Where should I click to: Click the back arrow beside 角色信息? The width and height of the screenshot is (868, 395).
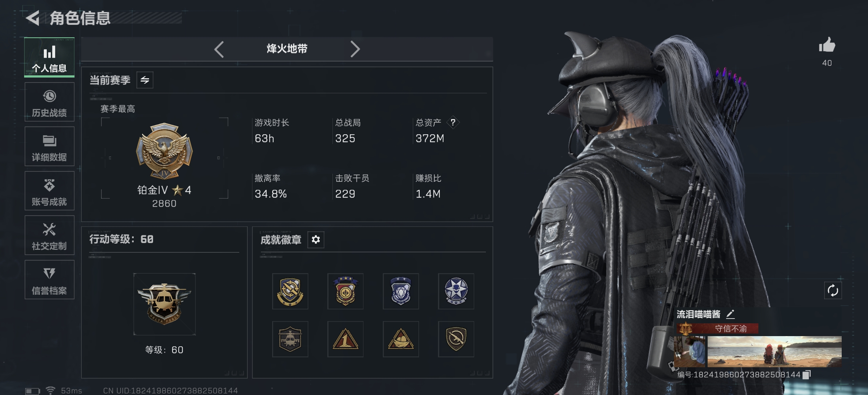point(33,18)
